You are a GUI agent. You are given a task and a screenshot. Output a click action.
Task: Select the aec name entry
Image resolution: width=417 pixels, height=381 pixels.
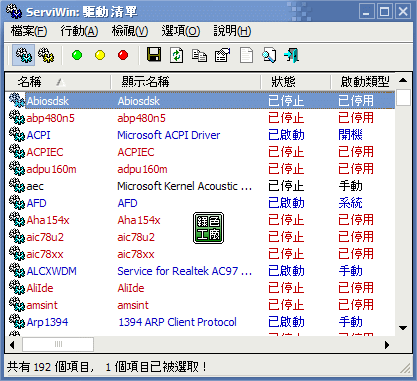click(x=35, y=186)
